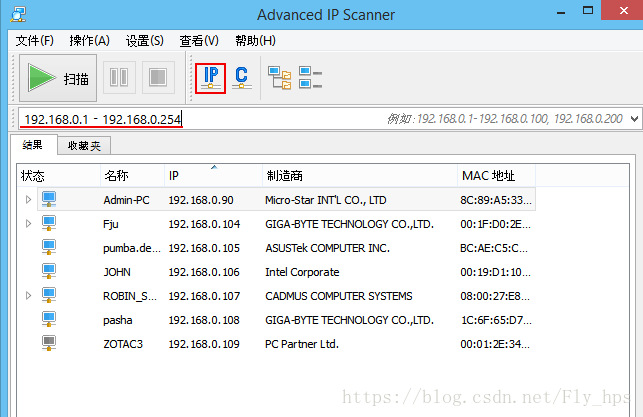
Task: Open the 操作(A) menu
Action: (x=90, y=41)
